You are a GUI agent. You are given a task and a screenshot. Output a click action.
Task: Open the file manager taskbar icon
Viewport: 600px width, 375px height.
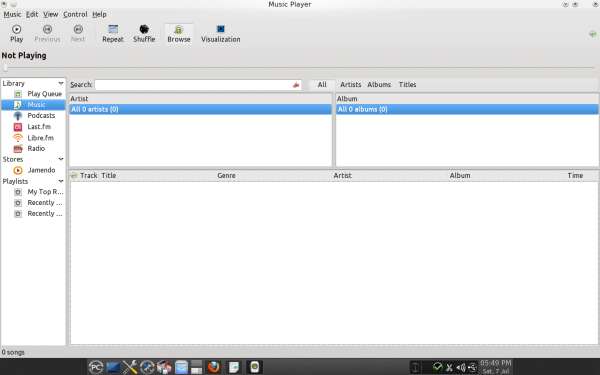(x=181, y=367)
